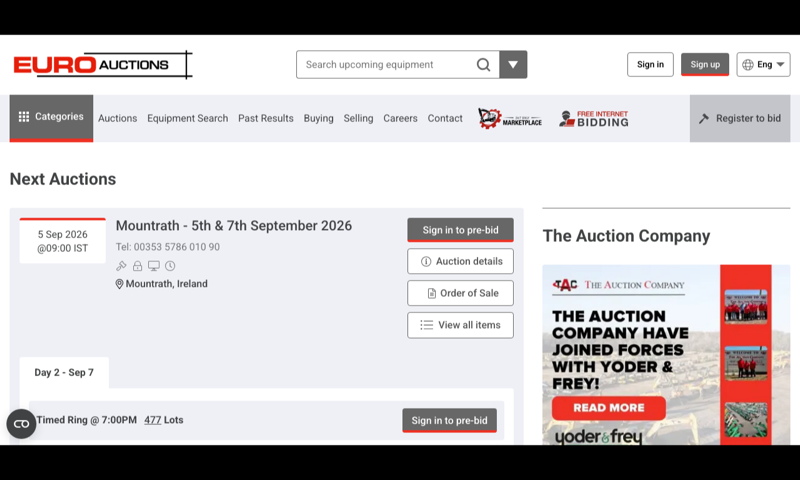The image size is (800, 480).
Task: Click the padlock icon under auction phone number
Action: [138, 266]
